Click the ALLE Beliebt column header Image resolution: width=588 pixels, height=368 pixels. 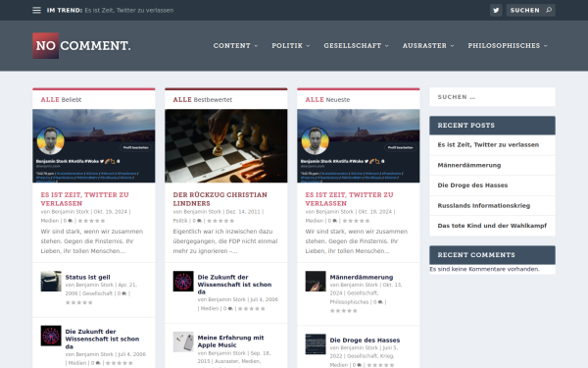61,99
